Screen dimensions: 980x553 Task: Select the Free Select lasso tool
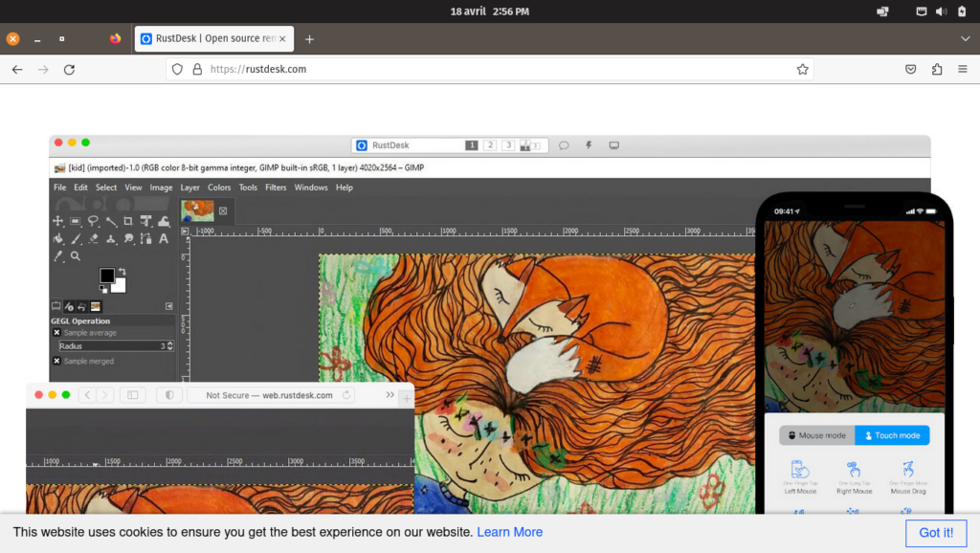93,221
